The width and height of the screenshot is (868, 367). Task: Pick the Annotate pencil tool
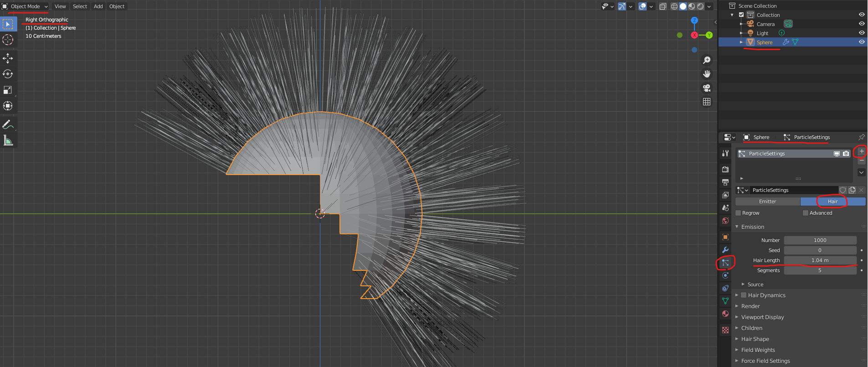point(8,124)
